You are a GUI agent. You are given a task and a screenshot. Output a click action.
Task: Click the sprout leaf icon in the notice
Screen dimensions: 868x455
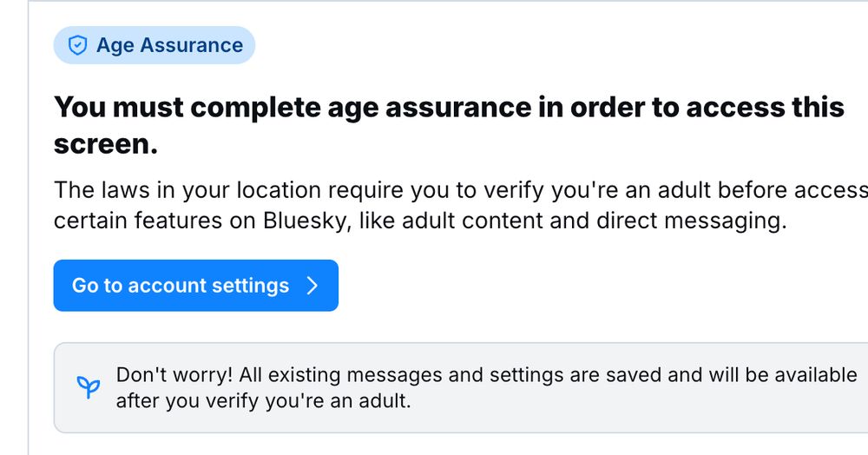(x=88, y=387)
